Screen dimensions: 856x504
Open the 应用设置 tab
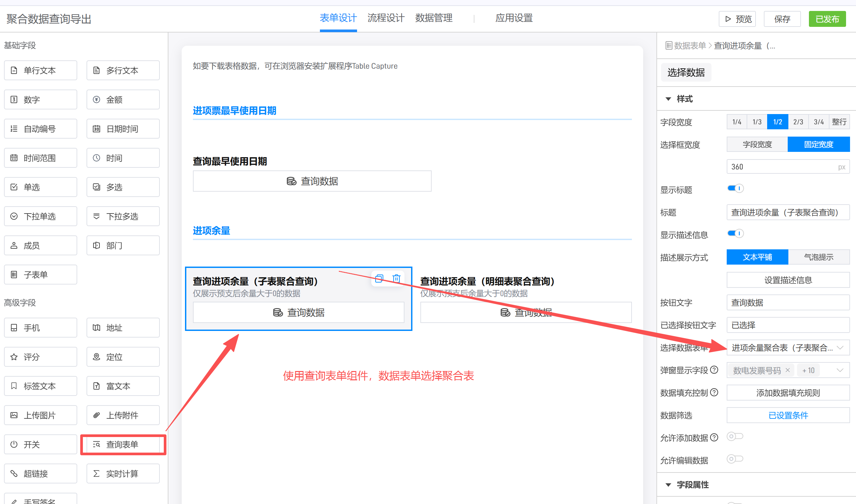pyautogui.click(x=514, y=18)
